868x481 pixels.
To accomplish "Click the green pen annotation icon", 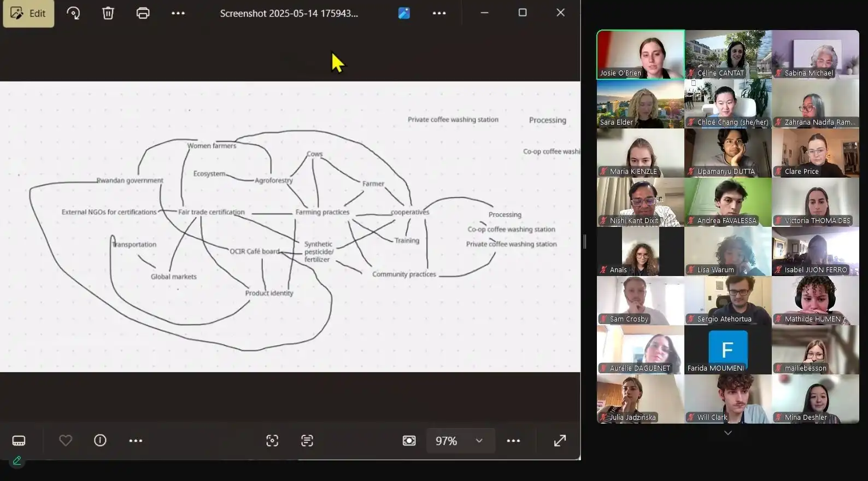I will click(x=17, y=461).
